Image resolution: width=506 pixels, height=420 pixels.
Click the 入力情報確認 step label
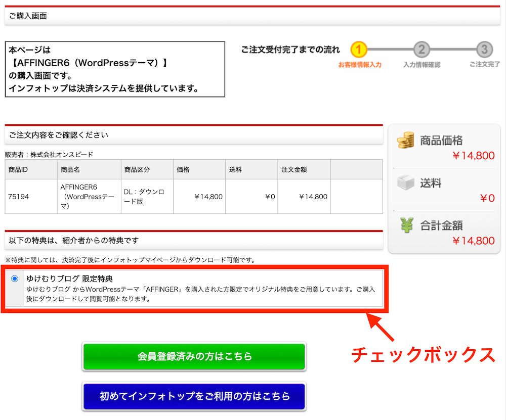pos(422,65)
